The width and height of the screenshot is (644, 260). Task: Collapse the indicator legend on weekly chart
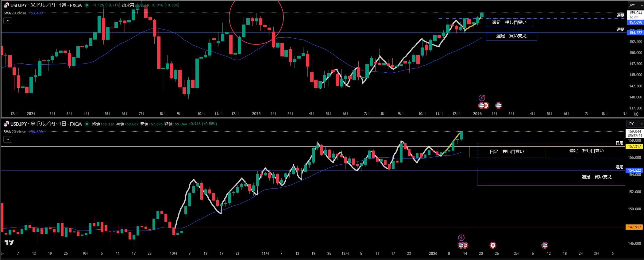[8, 21]
